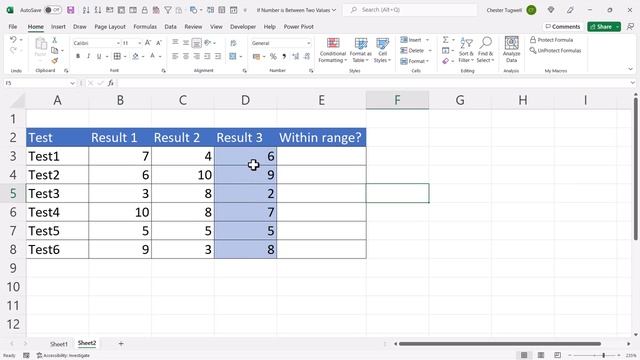This screenshot has height=360, width=640.
Task: Apply Percent Style number format
Action: point(273,56)
